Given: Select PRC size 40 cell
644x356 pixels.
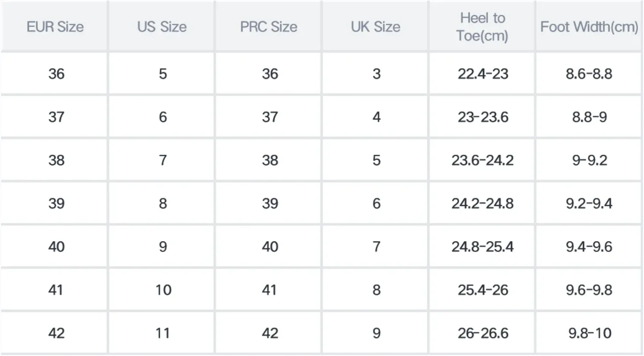Looking at the screenshot, I should (270, 246).
